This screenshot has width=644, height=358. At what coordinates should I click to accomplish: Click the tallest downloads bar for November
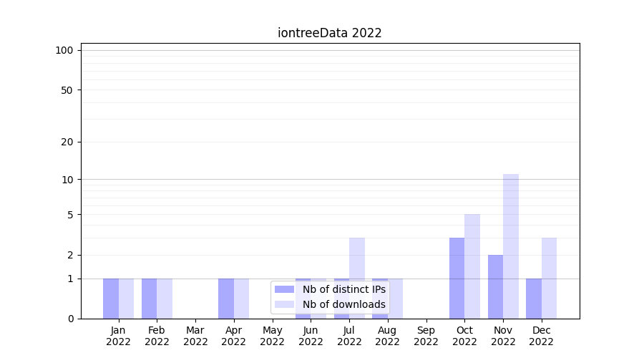[511, 246]
